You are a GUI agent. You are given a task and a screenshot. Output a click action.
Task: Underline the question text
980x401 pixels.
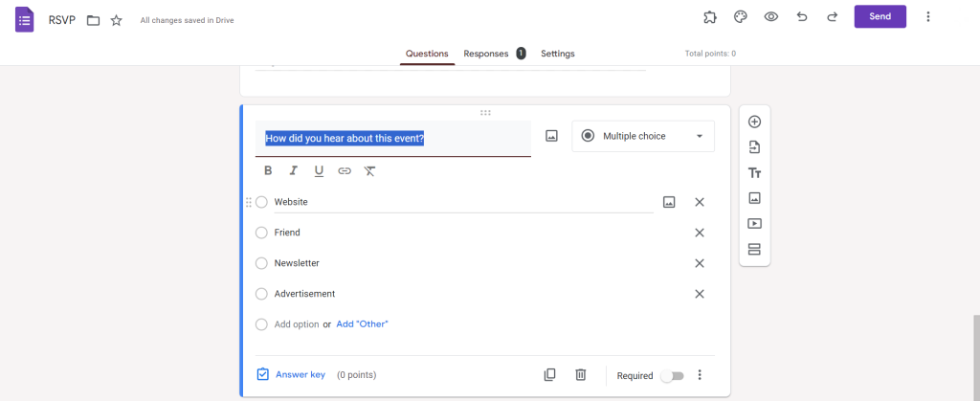[x=319, y=171]
